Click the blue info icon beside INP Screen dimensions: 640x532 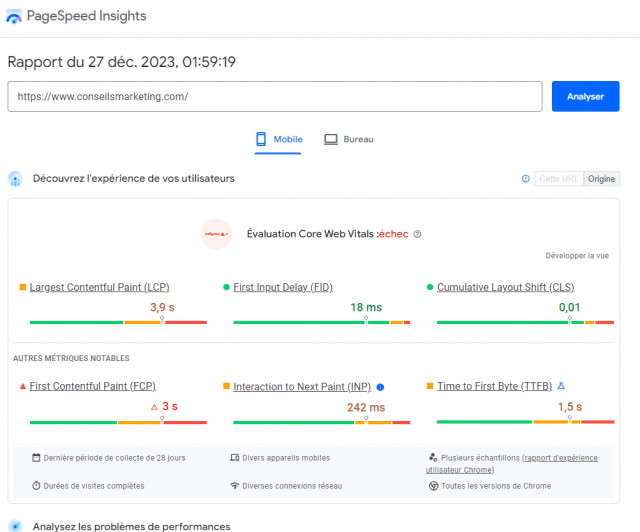pyautogui.click(x=380, y=387)
